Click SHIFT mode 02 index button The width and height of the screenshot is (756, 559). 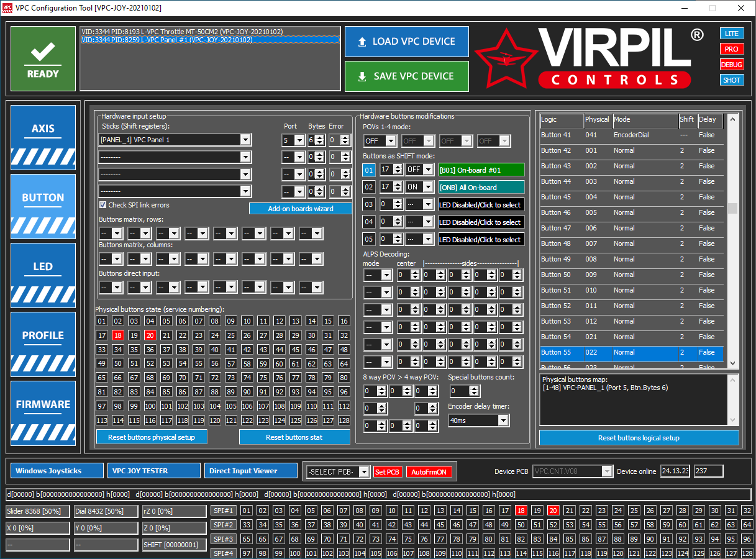click(x=369, y=187)
